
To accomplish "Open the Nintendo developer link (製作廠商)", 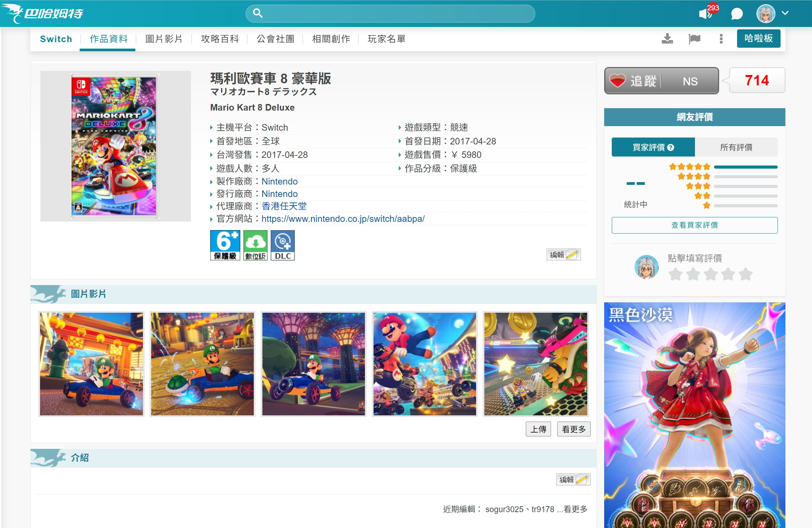I will click(279, 181).
